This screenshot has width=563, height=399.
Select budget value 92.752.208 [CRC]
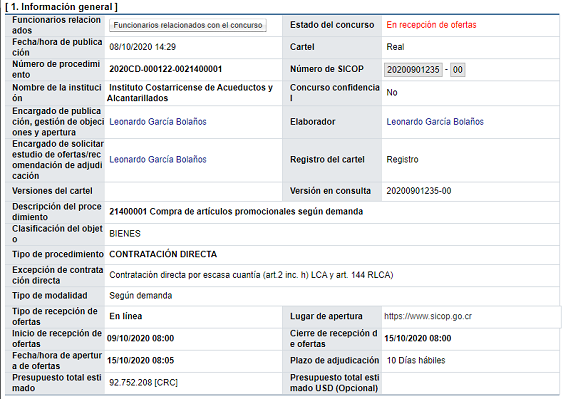[144, 383]
